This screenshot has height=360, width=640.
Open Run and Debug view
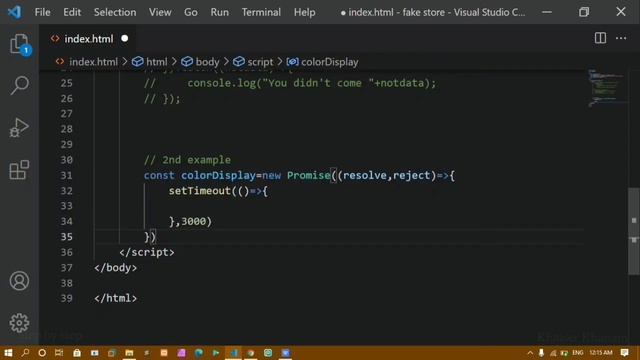[x=19, y=127]
